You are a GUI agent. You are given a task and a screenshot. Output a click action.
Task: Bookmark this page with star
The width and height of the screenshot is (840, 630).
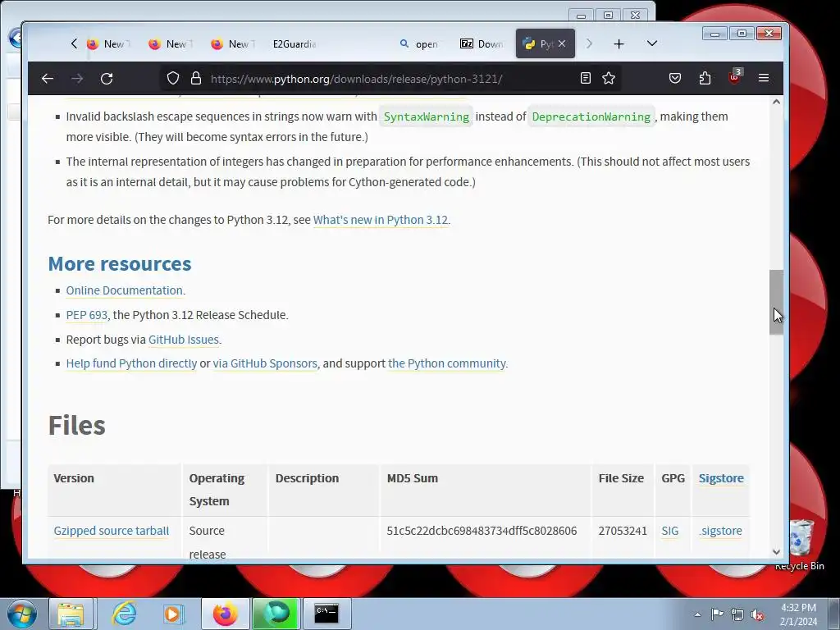[609, 79]
